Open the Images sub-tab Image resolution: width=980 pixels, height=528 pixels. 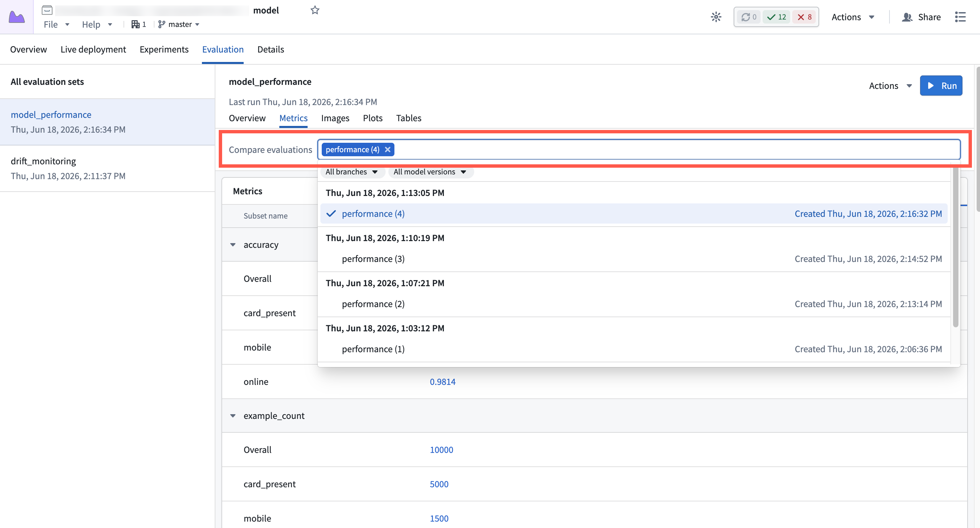click(x=335, y=118)
